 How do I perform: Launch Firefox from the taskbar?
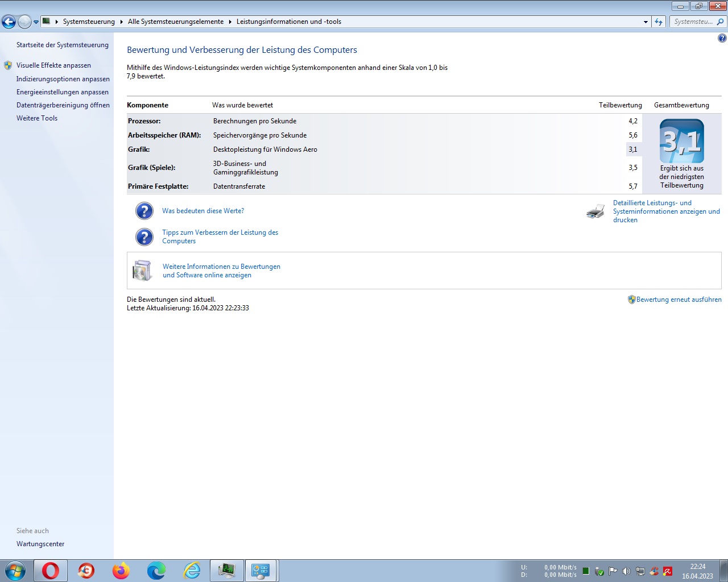121,570
